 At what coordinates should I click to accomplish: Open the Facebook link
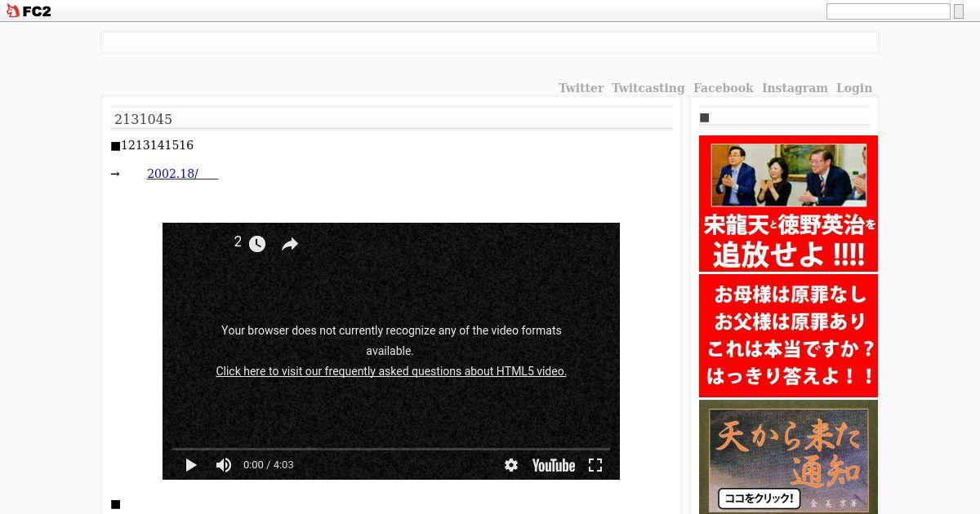[723, 88]
